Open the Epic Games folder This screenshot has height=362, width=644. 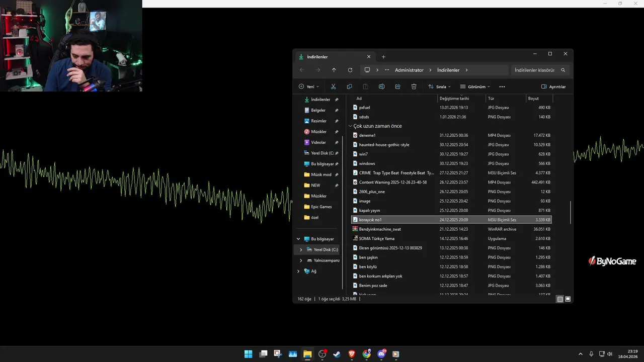321,207
